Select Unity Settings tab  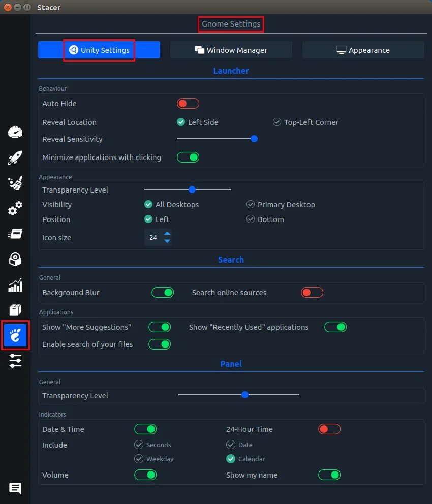coord(99,50)
